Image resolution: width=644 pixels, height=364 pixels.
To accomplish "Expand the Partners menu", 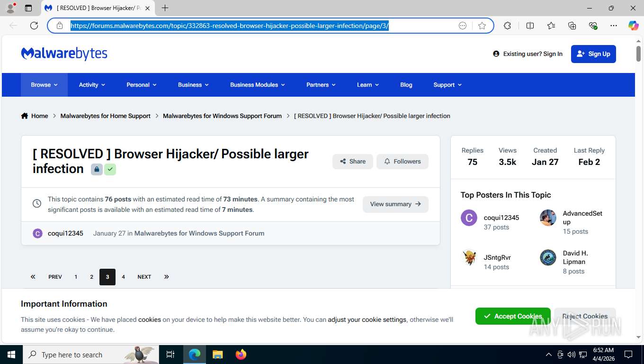I will [321, 85].
